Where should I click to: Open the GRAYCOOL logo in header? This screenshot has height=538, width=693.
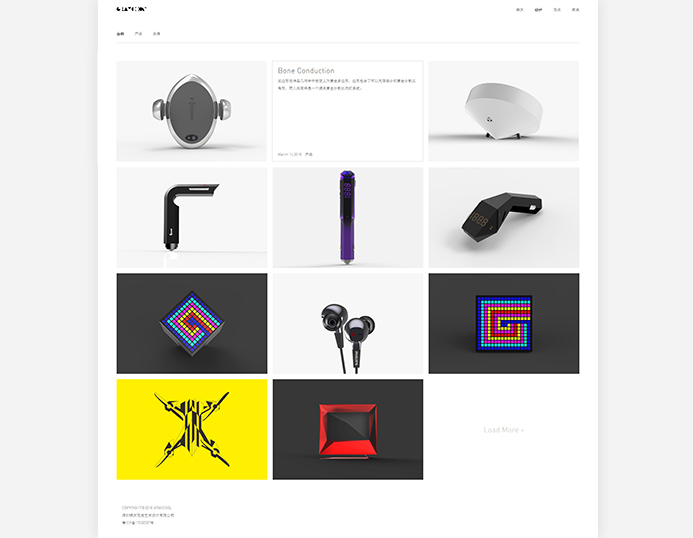point(131,9)
